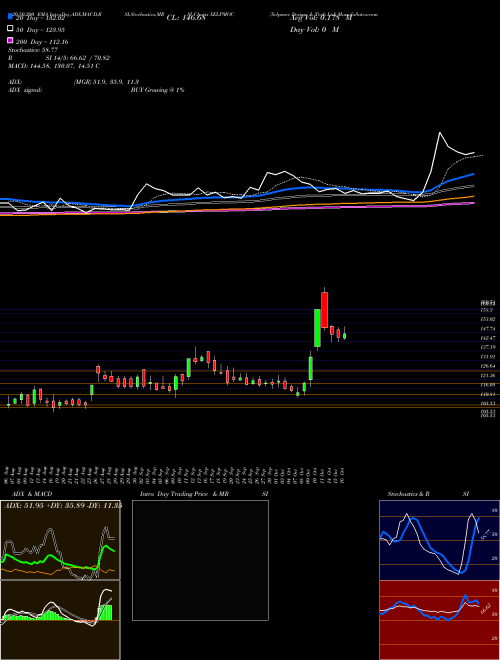Click the blue Stochastics chart panel
This screenshot has width=500, height=660.
click(x=439, y=540)
